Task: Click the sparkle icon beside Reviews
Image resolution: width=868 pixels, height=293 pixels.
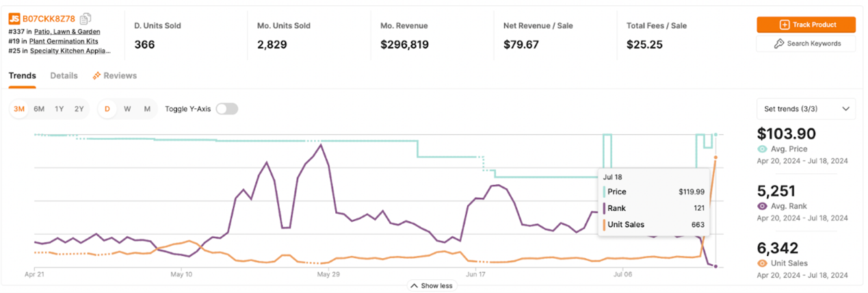Action: point(96,76)
